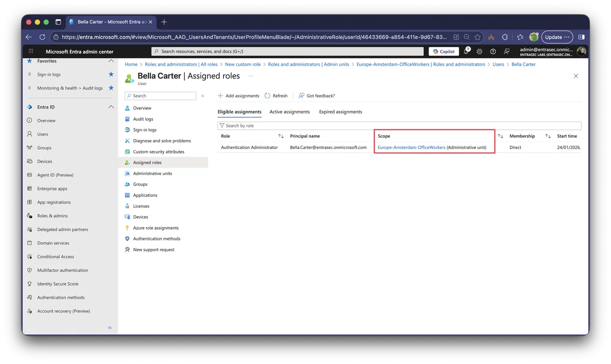Sort by Membership column arrows

(548, 136)
